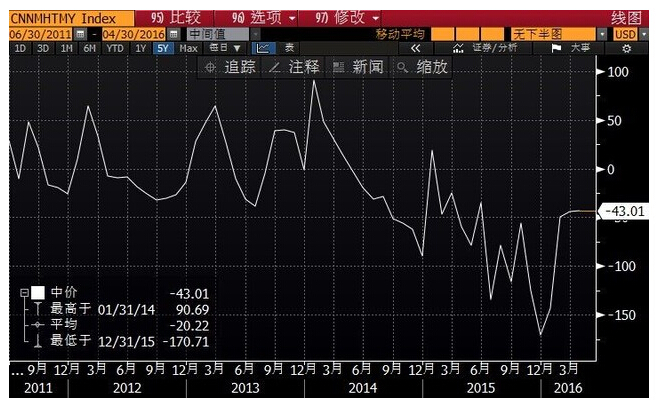661x412 pixels.
Task: Toggle the 大事 events flag
Action: (571, 48)
